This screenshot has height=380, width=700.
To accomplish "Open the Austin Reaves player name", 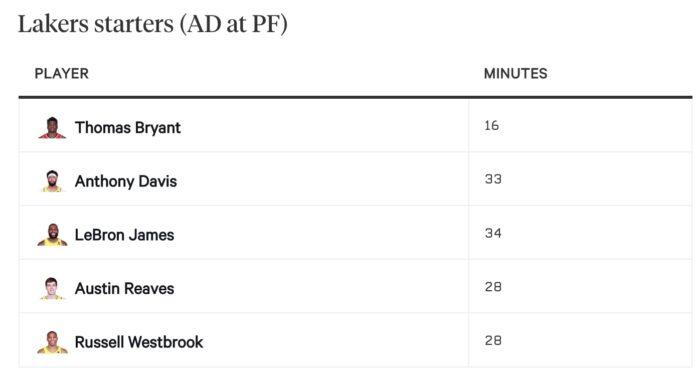I will point(125,288).
